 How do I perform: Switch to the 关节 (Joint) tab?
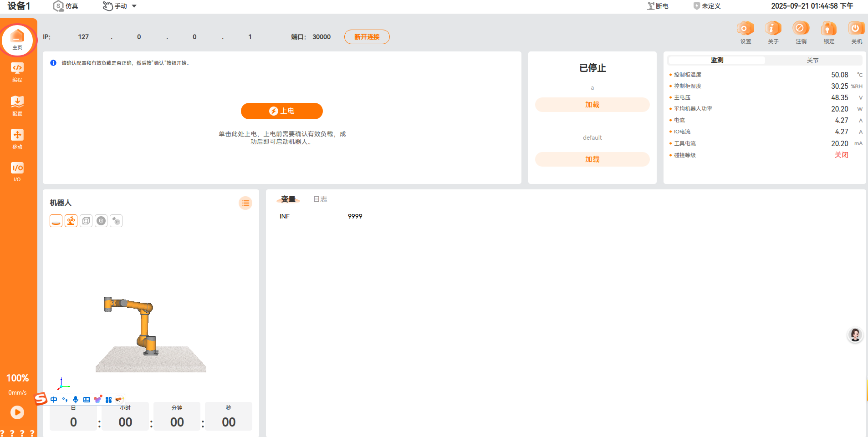(812, 60)
